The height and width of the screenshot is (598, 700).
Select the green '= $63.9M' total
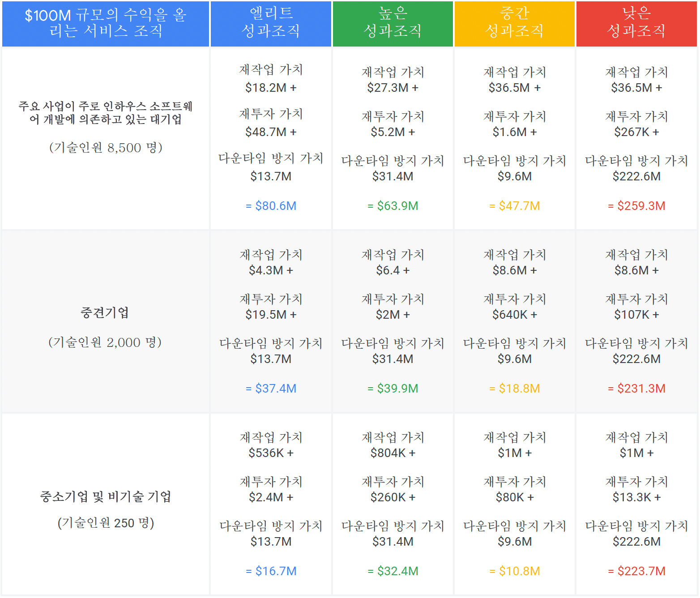point(393,206)
